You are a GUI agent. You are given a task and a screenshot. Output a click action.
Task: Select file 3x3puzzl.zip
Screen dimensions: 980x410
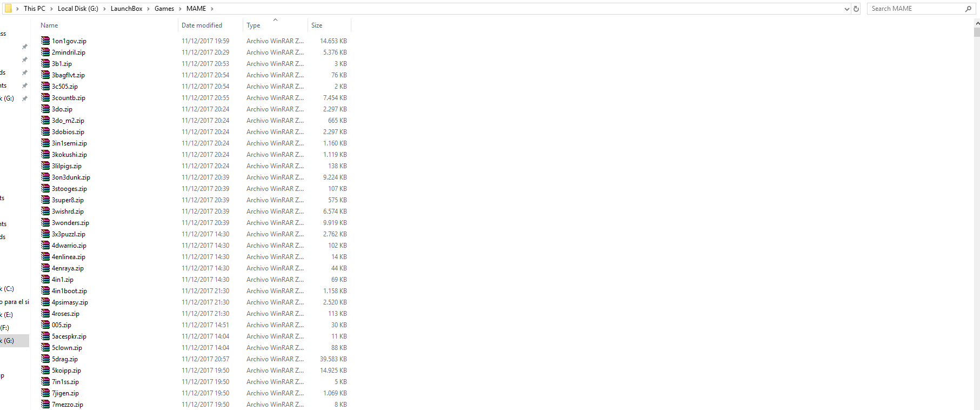(x=69, y=234)
